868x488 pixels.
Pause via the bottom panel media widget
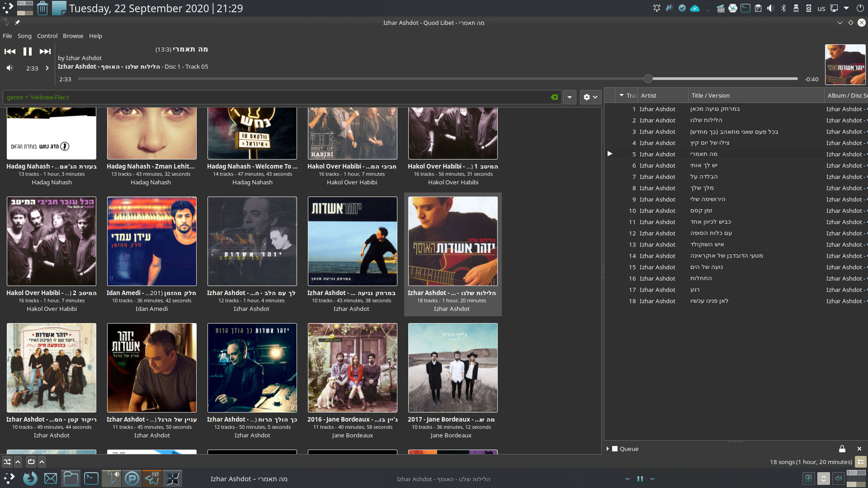(x=640, y=479)
